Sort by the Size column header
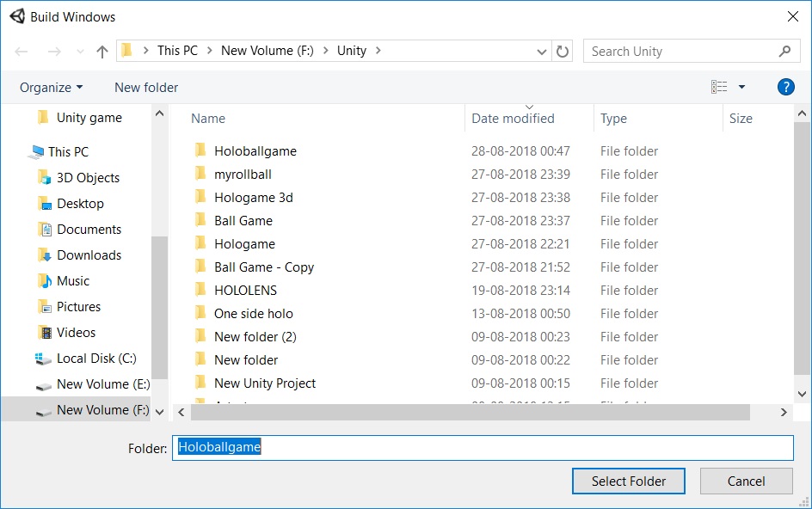The height and width of the screenshot is (509, 812). (741, 119)
